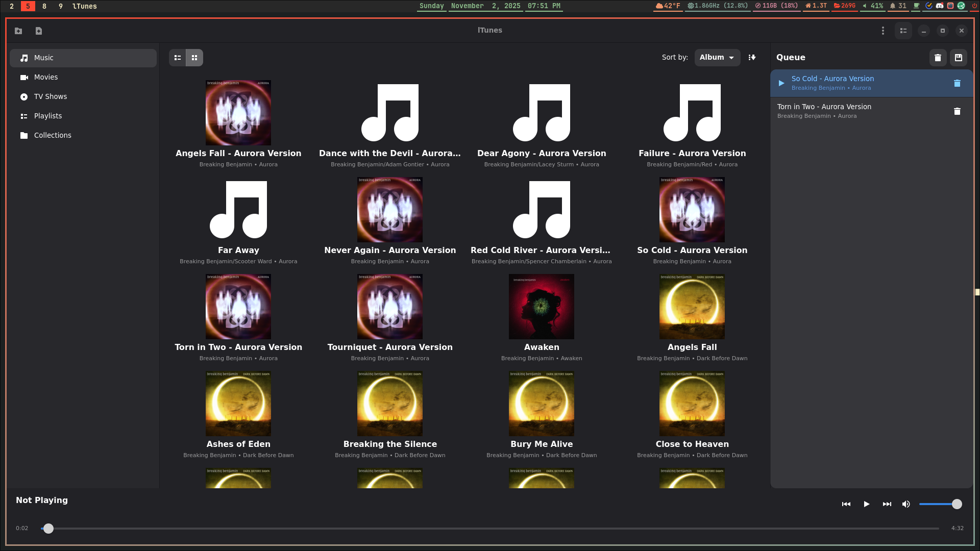Open the add folder icon in the toolbar
The image size is (980, 551).
(x=18, y=31)
